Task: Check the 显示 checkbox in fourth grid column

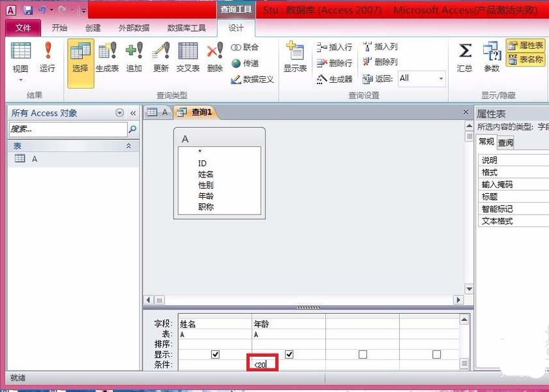Action: coord(436,355)
